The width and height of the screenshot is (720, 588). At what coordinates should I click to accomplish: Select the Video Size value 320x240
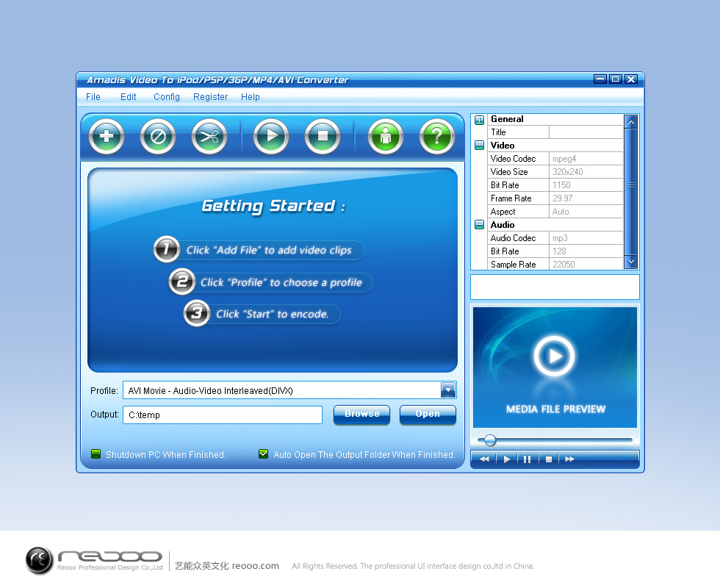[x=567, y=172]
